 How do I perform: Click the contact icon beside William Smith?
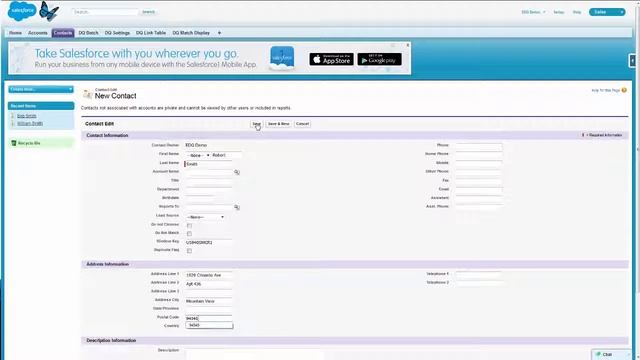pos(13,123)
